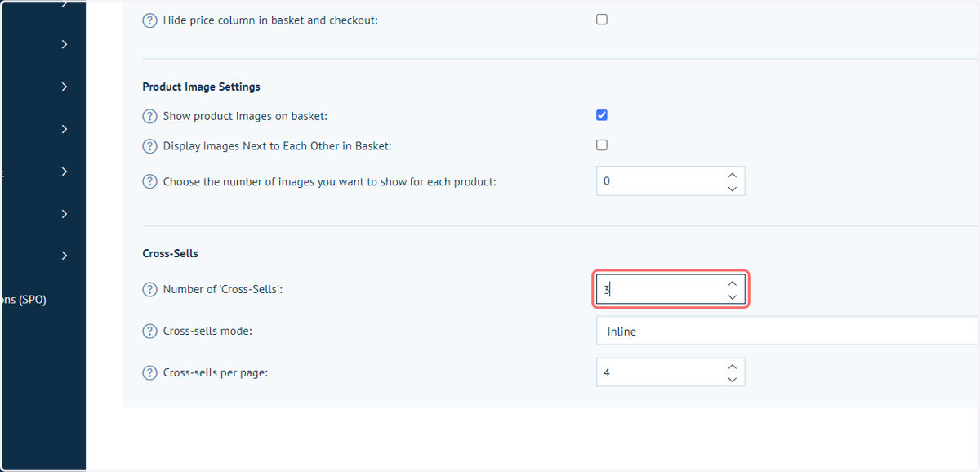Image resolution: width=980 pixels, height=472 pixels.
Task: Enable Display Images Next to Each Other checkbox
Action: coord(602,145)
